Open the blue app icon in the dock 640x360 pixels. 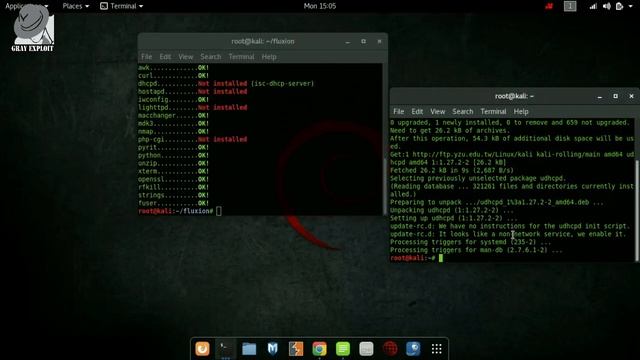(413, 349)
